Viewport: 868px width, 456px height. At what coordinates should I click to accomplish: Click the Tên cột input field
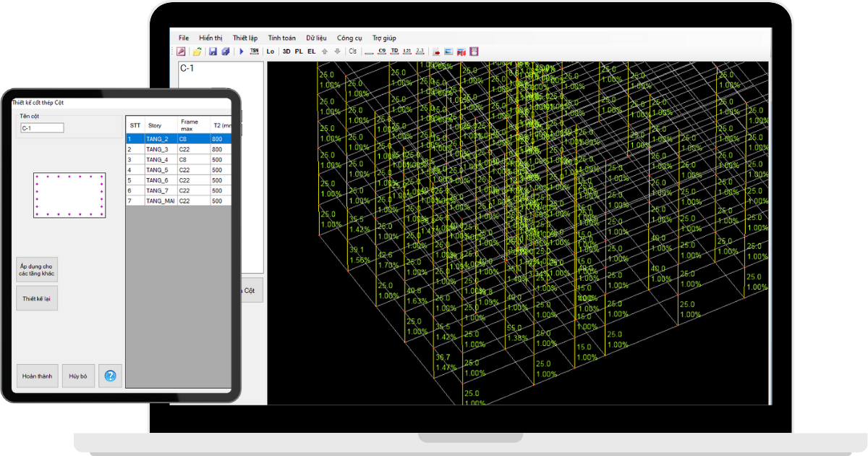pos(42,128)
